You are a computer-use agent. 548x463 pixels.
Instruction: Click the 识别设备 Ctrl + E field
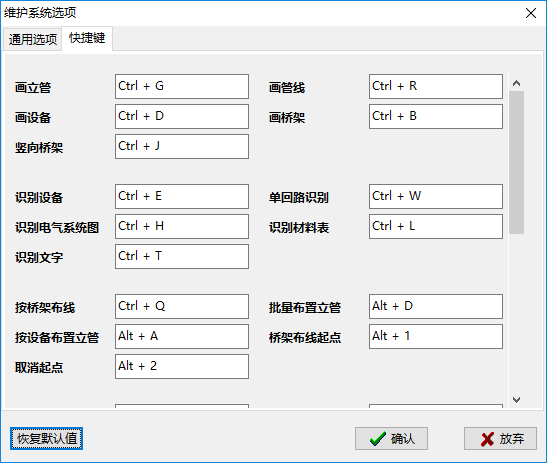pos(182,196)
